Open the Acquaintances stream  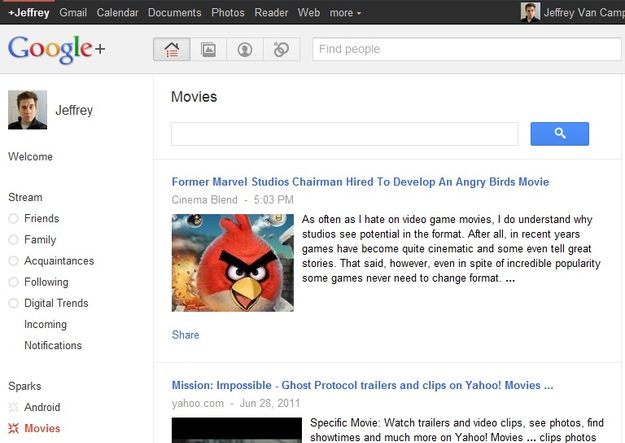pos(59,261)
